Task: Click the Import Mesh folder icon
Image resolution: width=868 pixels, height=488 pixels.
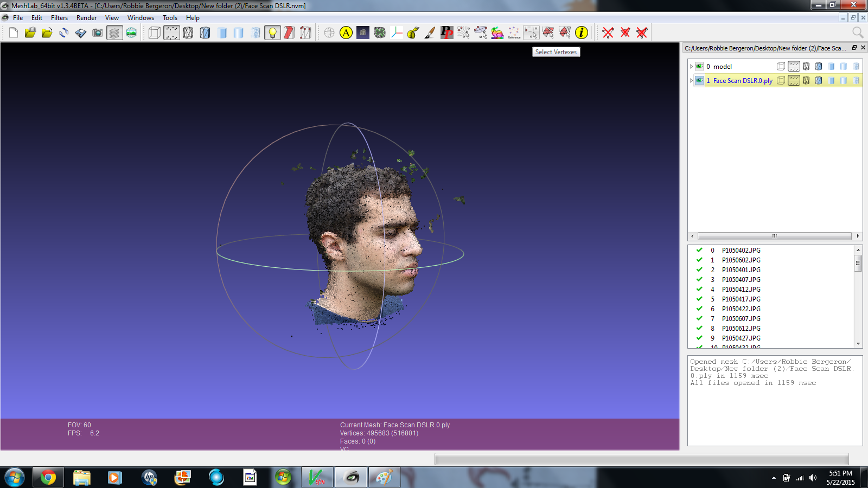Action: coord(47,33)
